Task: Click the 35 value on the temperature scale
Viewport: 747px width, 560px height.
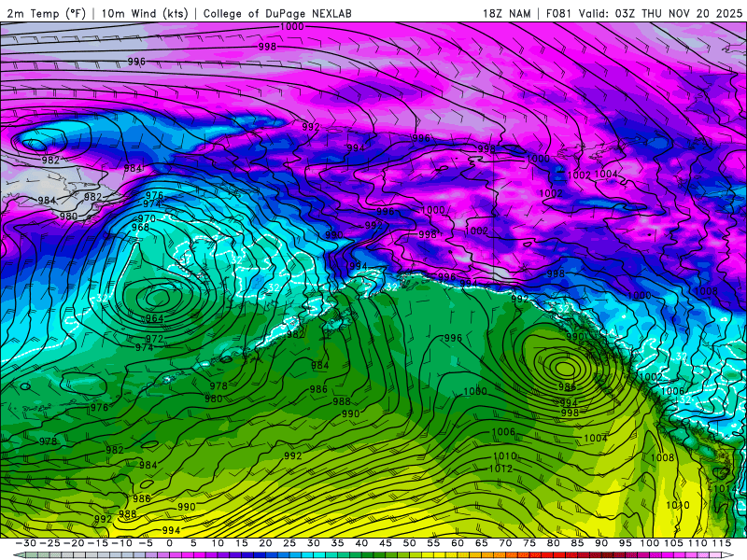Action: pyautogui.click(x=337, y=543)
